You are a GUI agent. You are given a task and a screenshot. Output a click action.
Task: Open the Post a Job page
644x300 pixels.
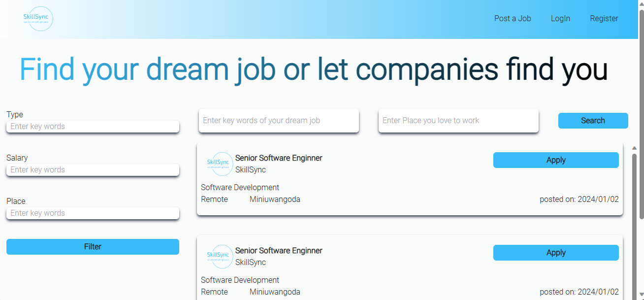513,18
